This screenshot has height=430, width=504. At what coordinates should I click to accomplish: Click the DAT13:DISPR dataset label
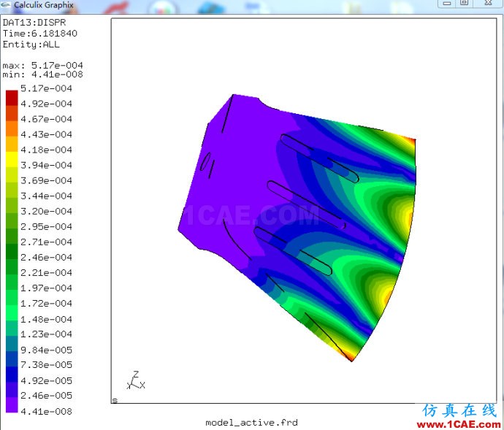click(x=34, y=23)
